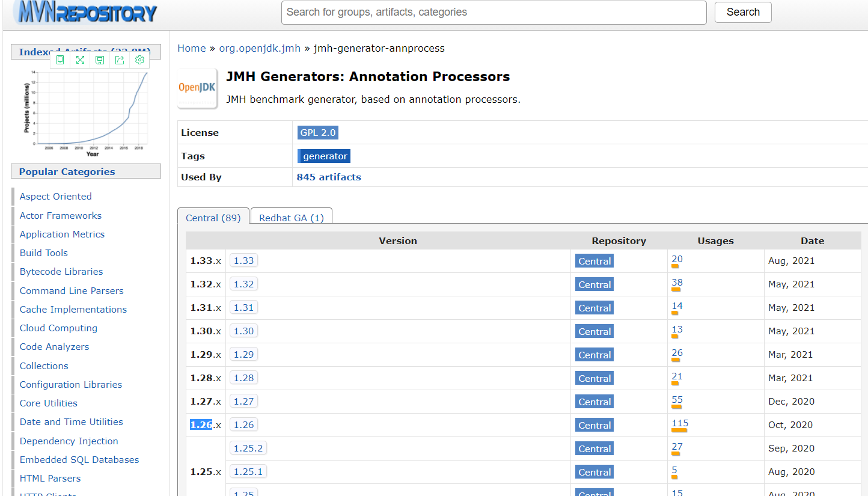This screenshot has width=868, height=496.
Task: Open Date and Time Utilities category
Action: click(71, 422)
